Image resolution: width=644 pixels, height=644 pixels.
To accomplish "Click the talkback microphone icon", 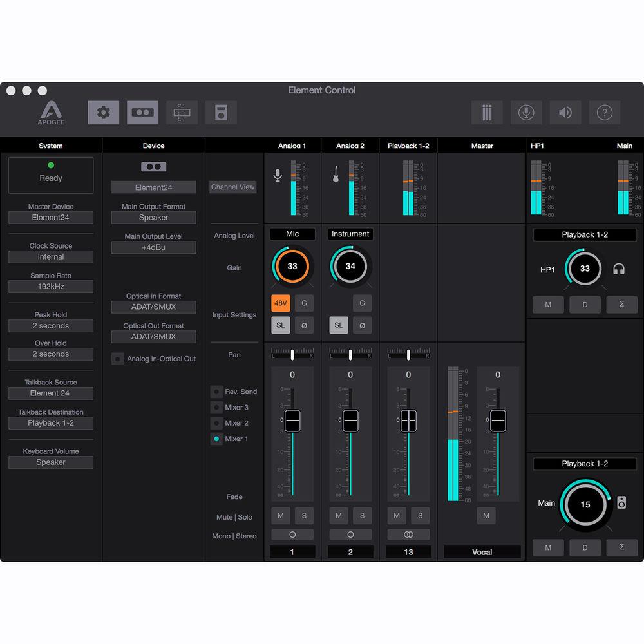I will point(526,113).
